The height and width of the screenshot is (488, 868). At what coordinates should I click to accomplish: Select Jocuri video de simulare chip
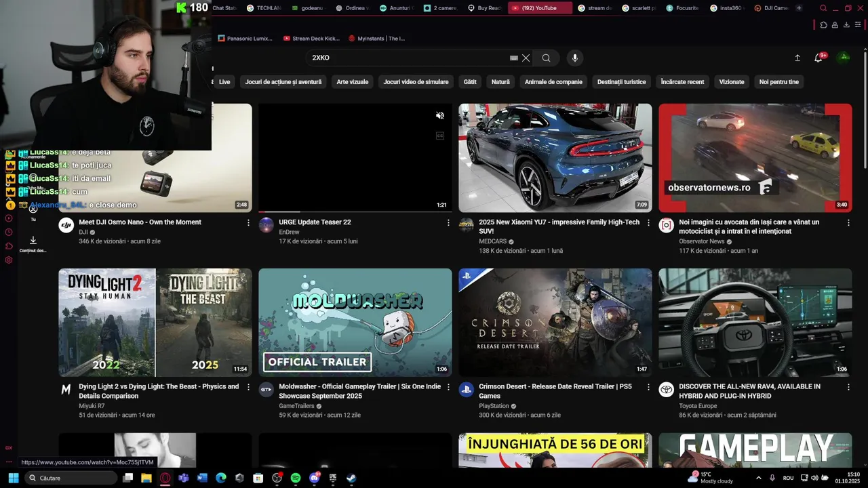pos(416,82)
